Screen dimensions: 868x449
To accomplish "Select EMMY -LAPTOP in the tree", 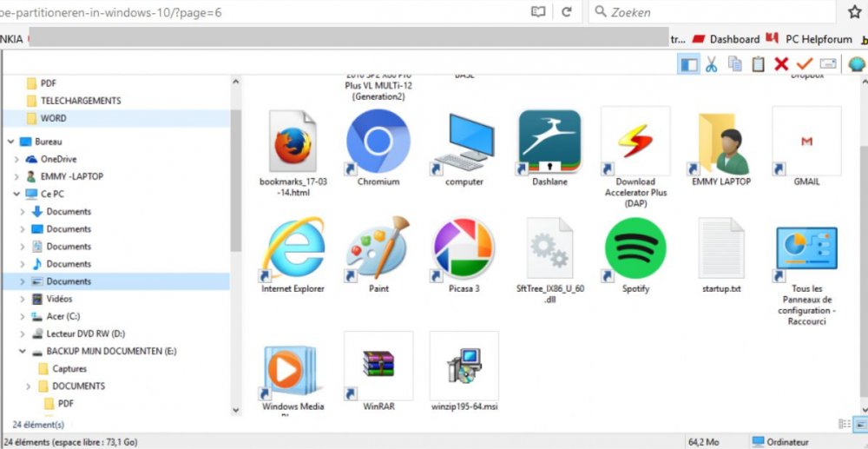I will click(71, 176).
